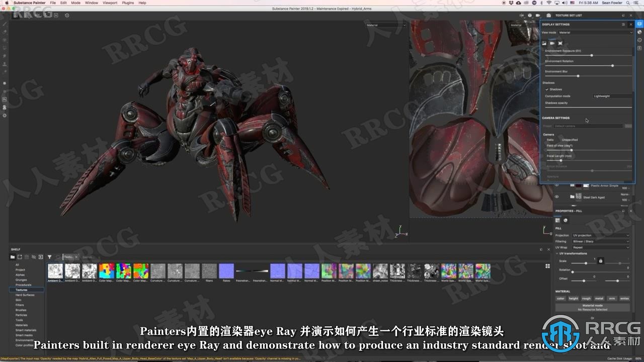Open the File menu

point(53,3)
